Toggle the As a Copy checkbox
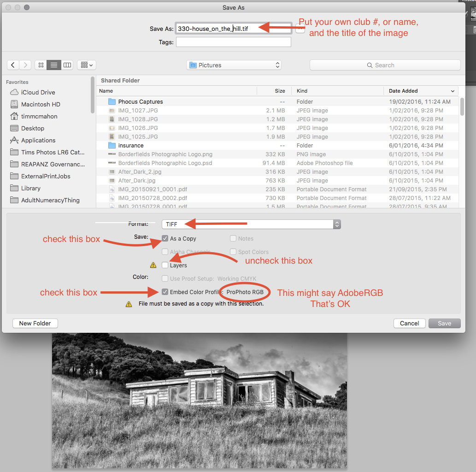Screen dimensions: 476x472 (x=165, y=238)
